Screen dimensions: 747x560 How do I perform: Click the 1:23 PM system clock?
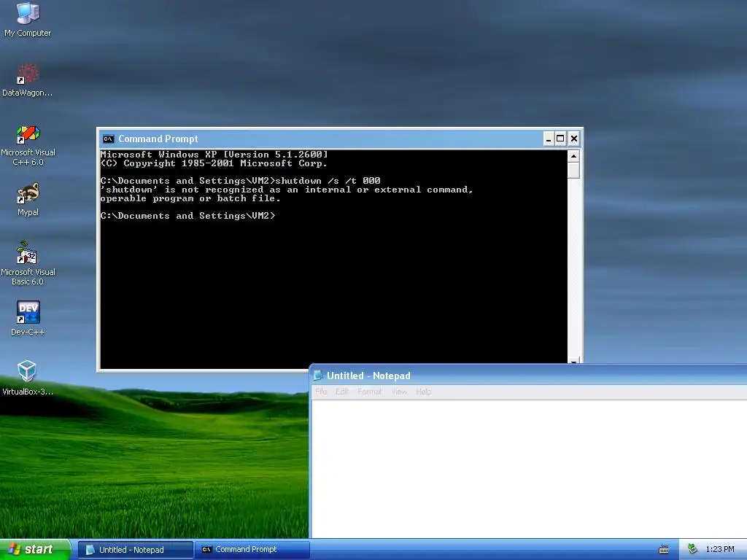pyautogui.click(x=720, y=550)
